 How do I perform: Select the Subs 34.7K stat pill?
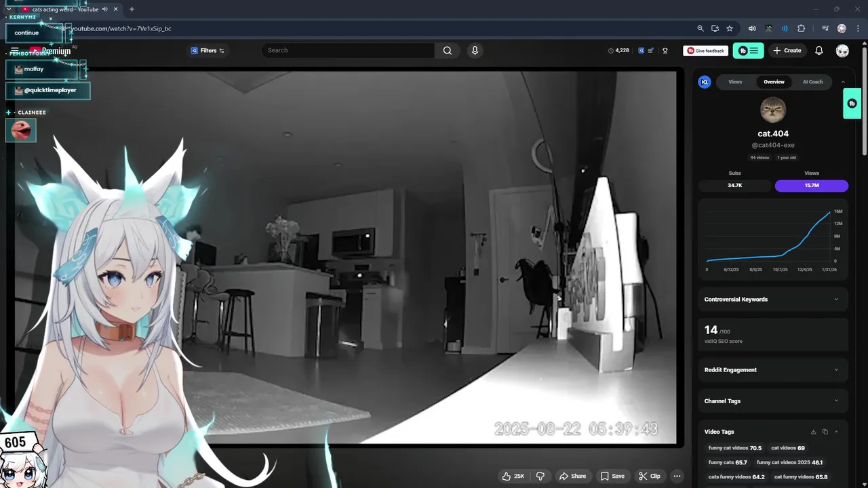coord(735,185)
